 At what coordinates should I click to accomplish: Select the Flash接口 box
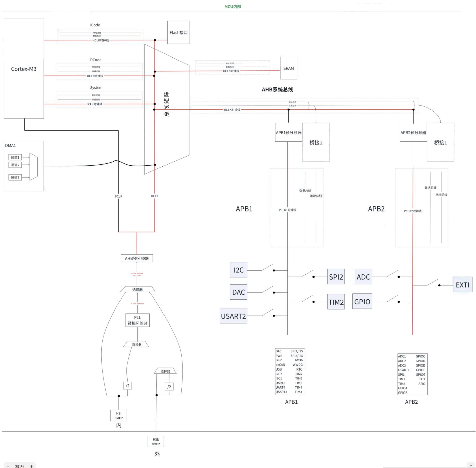pyautogui.click(x=178, y=32)
